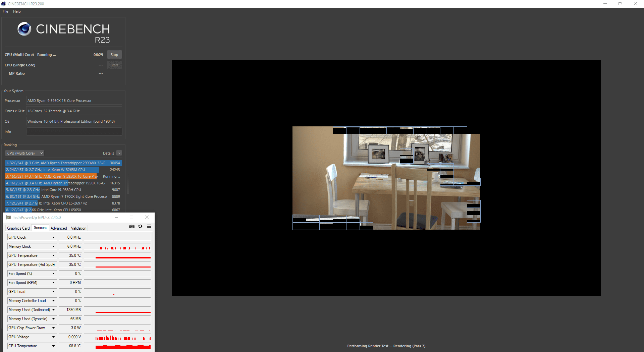The image size is (644, 352).
Task: Open the File menu
Action: pos(5,11)
